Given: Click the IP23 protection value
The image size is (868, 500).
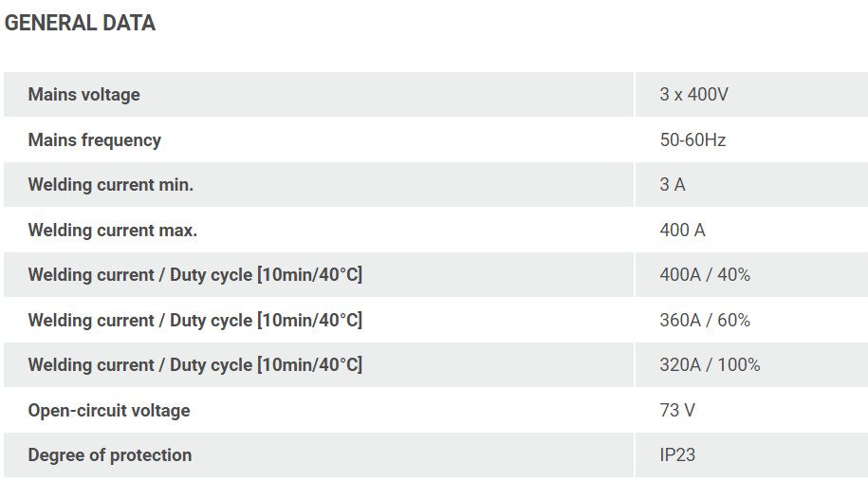Looking at the screenshot, I should pos(677,455).
